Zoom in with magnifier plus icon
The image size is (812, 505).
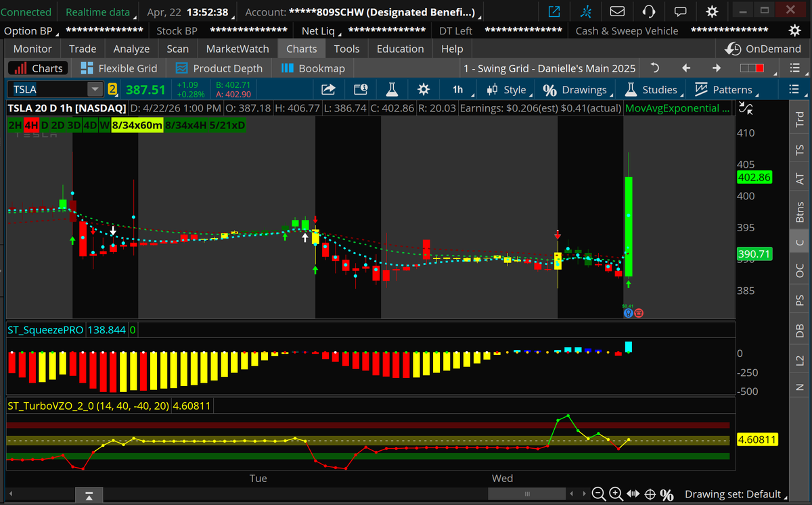tap(616, 494)
